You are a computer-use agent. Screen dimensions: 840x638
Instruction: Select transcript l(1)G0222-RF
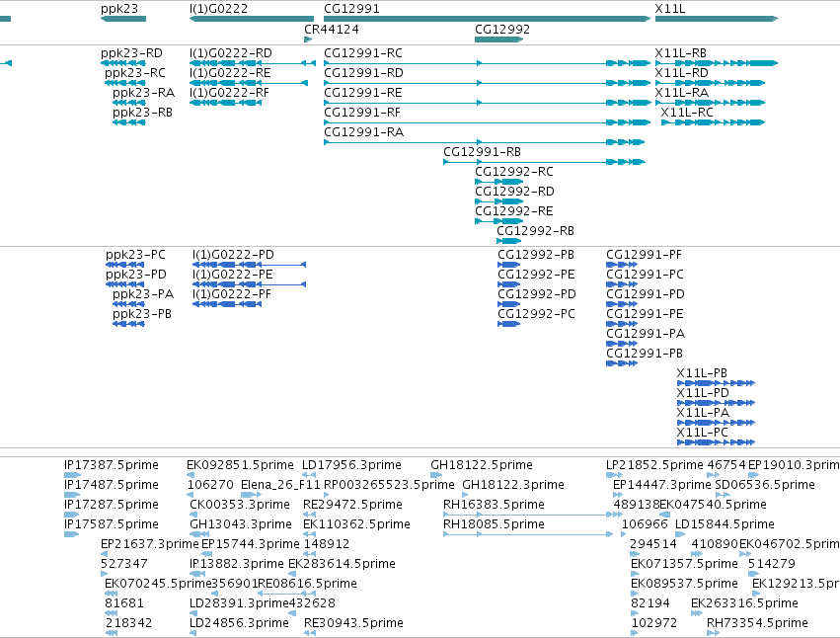click(225, 103)
